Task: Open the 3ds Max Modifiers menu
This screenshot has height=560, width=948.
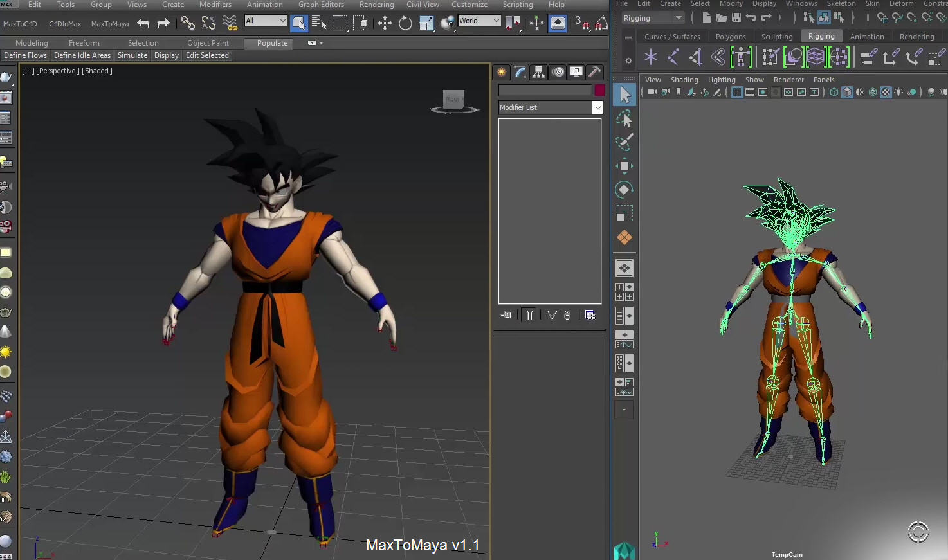Action: 215,5
